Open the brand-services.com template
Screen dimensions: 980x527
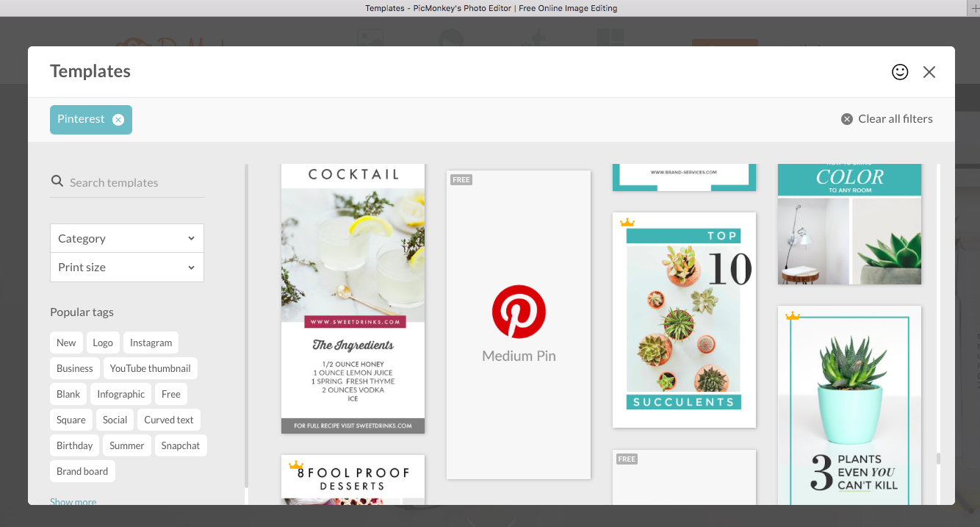(x=684, y=177)
